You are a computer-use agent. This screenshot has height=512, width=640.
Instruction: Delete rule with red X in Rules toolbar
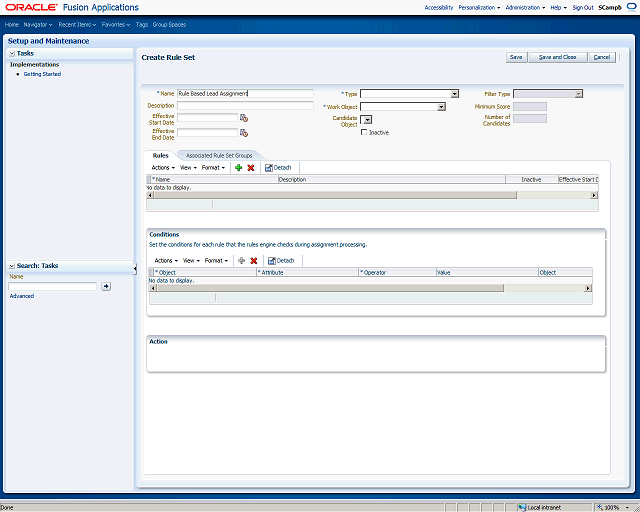[x=251, y=167]
